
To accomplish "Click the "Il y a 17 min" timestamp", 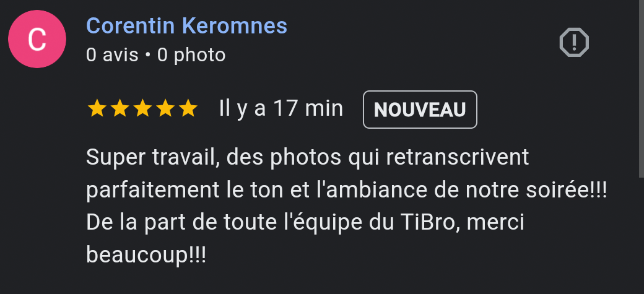I will tap(281, 109).
